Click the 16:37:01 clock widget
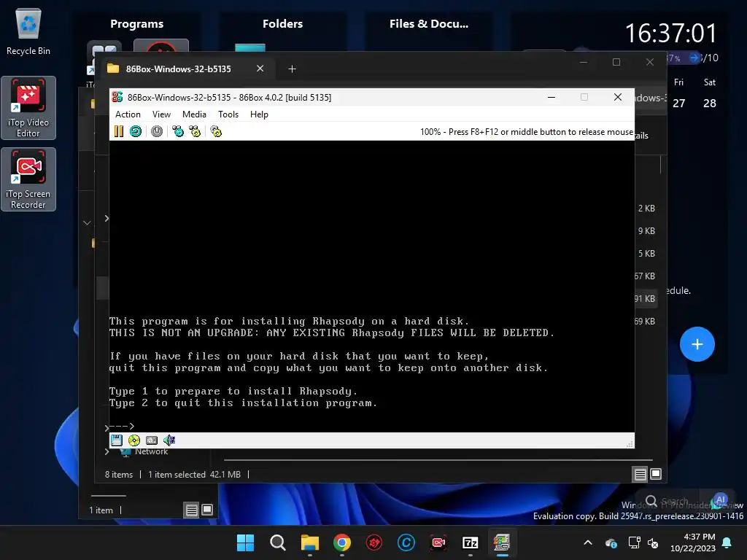Screen dimensions: 747x560 (671, 34)
